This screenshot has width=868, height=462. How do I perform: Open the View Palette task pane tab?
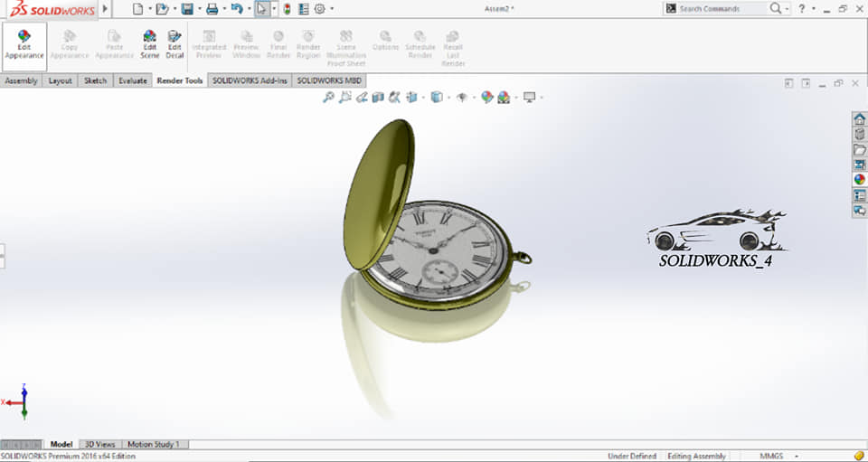point(859,165)
